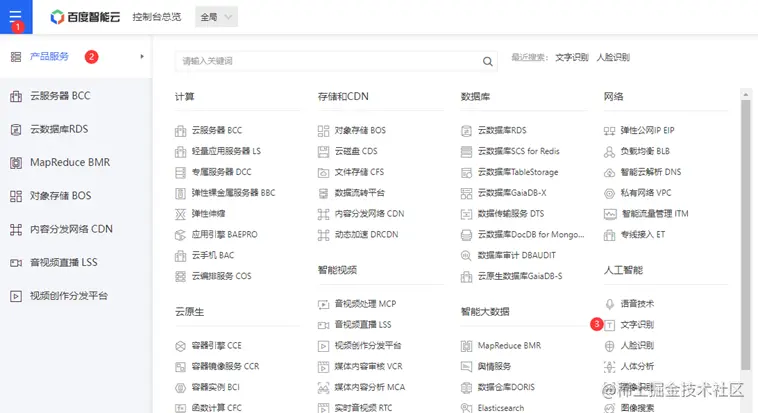
Task: Open 人脸识别 under 人工智能
Action: tap(637, 345)
